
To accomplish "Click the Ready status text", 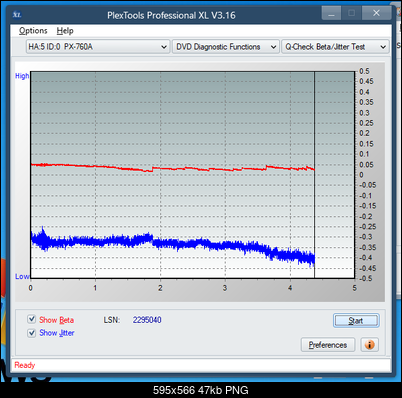I will click(25, 365).
